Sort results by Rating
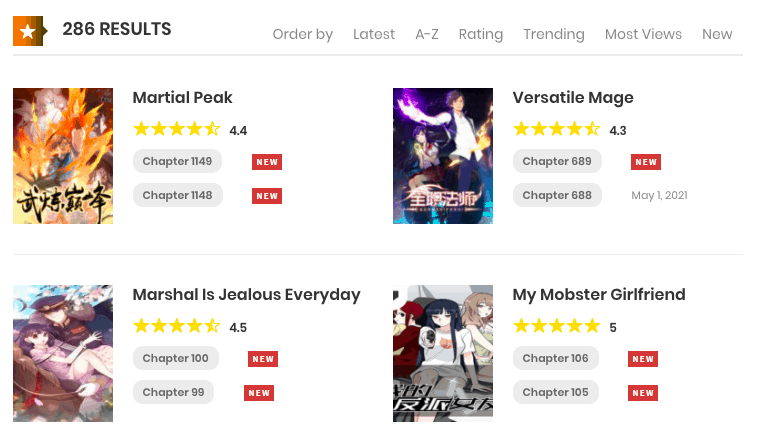The width and height of the screenshot is (763, 445). point(481,34)
